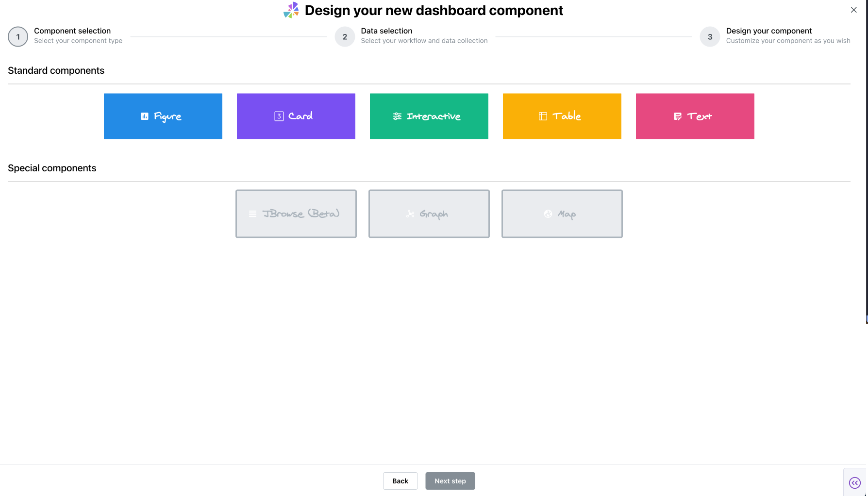Click the colorful pinwheel logo
The height and width of the screenshot is (496, 868).
(291, 10)
